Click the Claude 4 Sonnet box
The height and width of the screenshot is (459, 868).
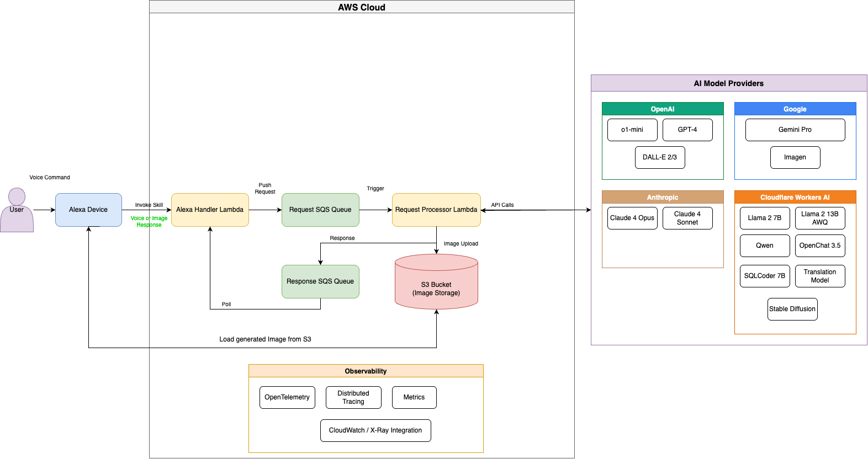687,218
